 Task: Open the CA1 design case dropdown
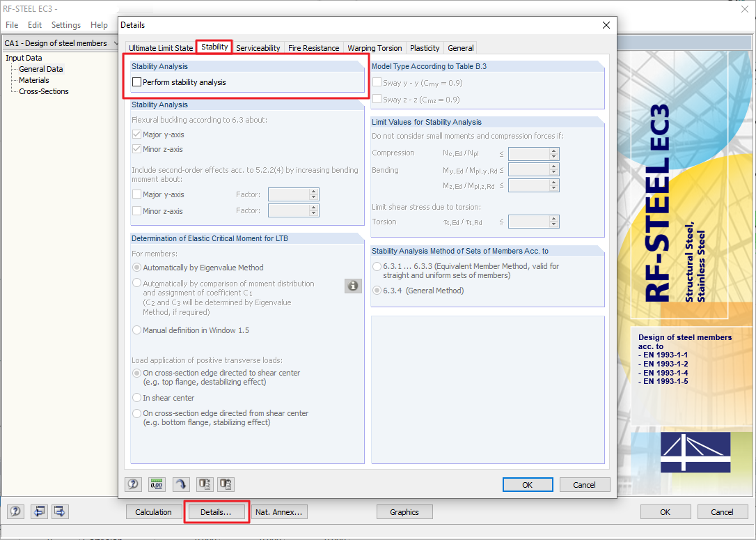point(116,43)
